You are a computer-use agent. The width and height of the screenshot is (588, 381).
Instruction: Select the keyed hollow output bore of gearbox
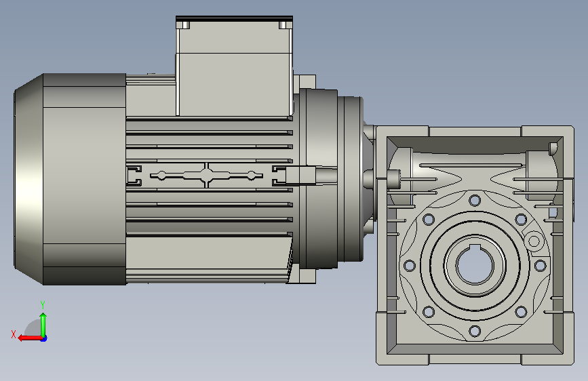tap(475, 265)
